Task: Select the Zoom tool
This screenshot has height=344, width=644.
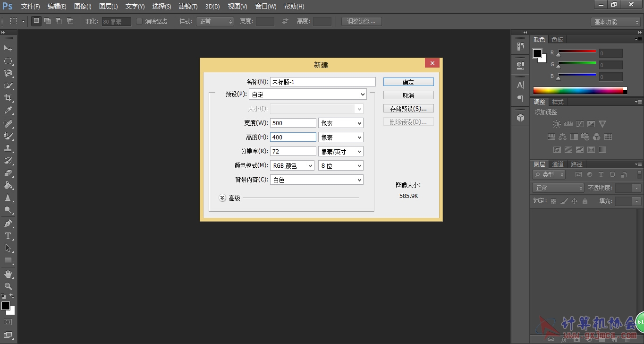Action: coord(8,286)
